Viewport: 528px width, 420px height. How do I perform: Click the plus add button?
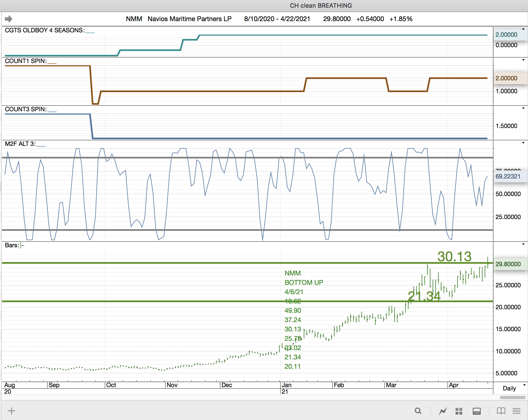point(12,411)
